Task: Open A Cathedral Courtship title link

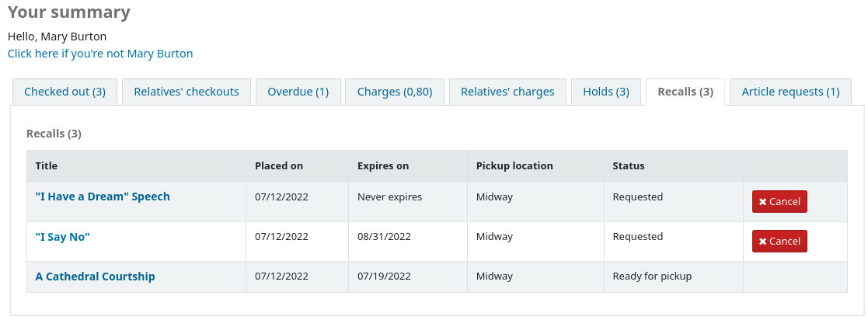Action: [x=96, y=277]
